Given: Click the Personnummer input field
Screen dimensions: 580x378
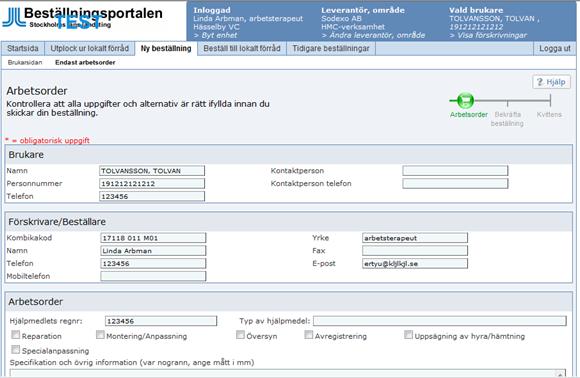Looking at the screenshot, I should pyautogui.click(x=152, y=183).
